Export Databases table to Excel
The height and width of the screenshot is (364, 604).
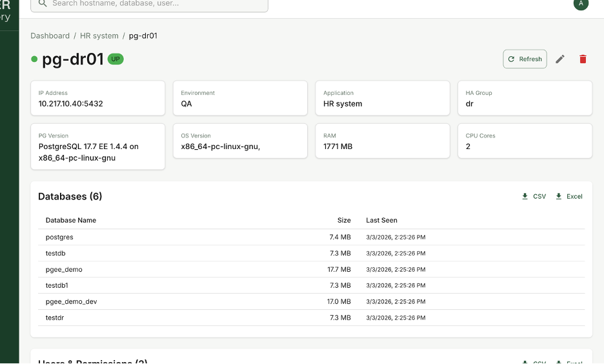click(x=569, y=196)
